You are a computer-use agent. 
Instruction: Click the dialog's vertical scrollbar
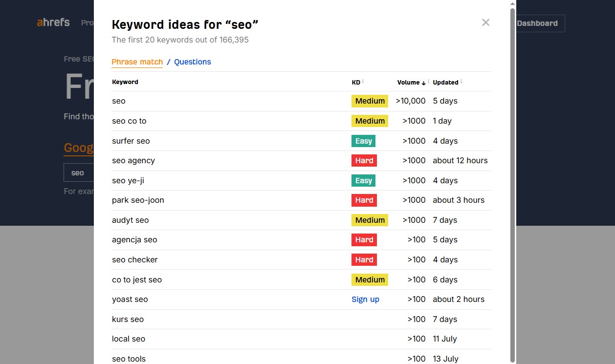(x=512, y=186)
